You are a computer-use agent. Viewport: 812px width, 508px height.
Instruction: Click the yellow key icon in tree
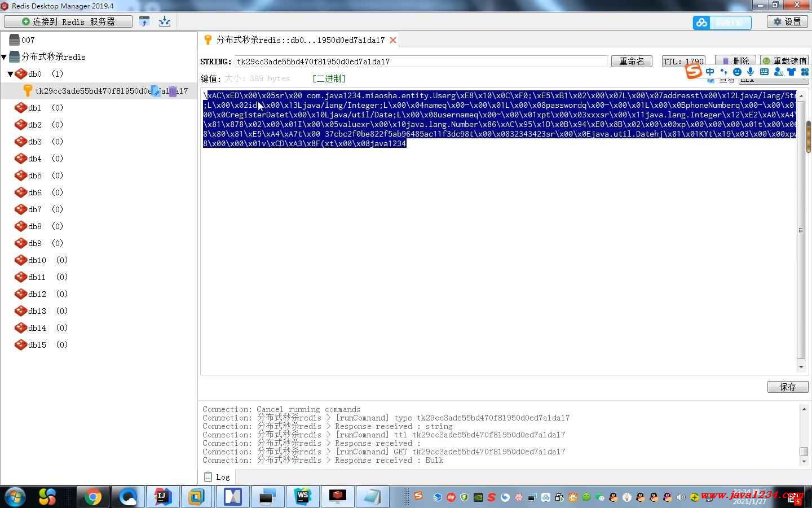[28, 91]
